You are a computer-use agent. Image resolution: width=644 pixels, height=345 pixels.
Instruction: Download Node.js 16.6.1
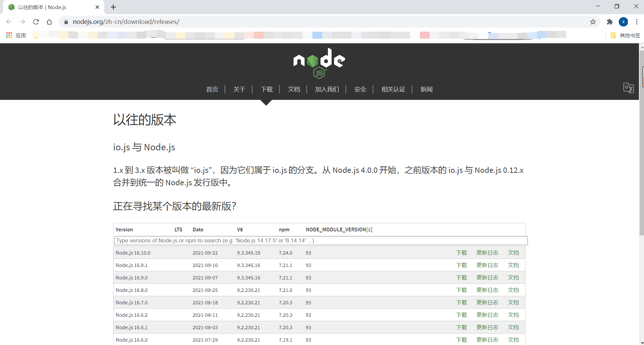(x=462, y=328)
